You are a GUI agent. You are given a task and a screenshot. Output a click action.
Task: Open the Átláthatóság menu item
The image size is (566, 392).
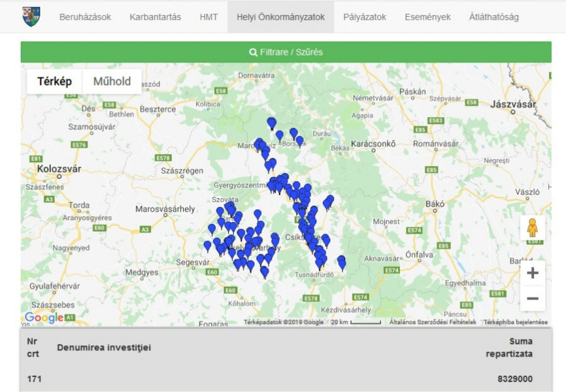point(494,17)
